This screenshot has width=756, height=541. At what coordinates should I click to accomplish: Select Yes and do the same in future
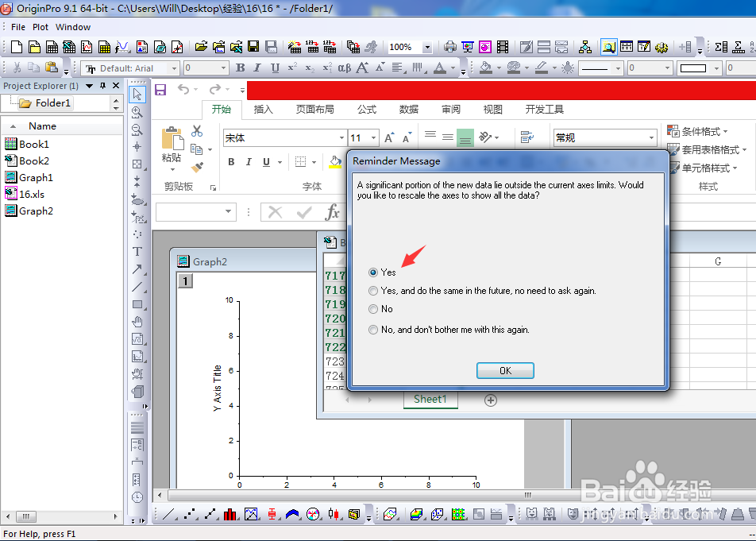point(372,291)
